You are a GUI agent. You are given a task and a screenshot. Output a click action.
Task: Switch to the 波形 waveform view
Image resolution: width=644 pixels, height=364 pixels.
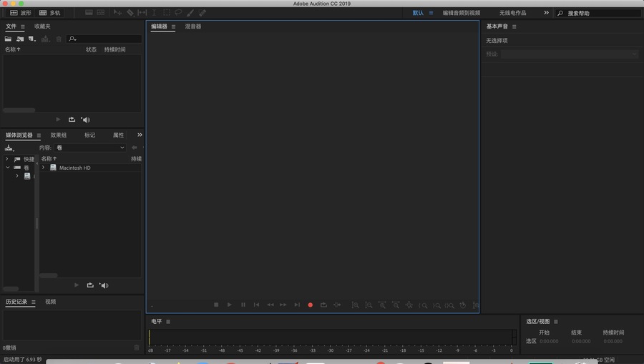tap(20, 13)
